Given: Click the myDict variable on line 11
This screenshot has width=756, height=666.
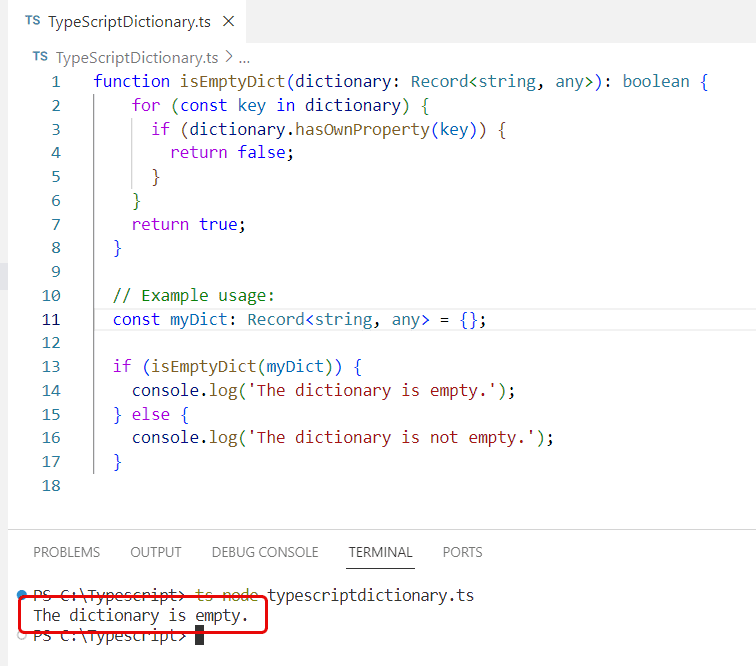Looking at the screenshot, I should coord(198,320).
